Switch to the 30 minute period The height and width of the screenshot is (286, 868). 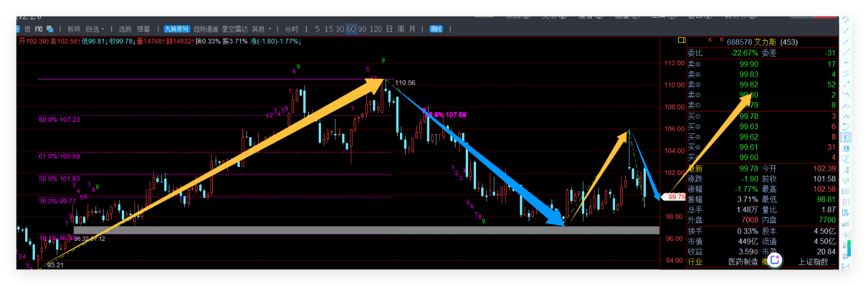pos(340,29)
